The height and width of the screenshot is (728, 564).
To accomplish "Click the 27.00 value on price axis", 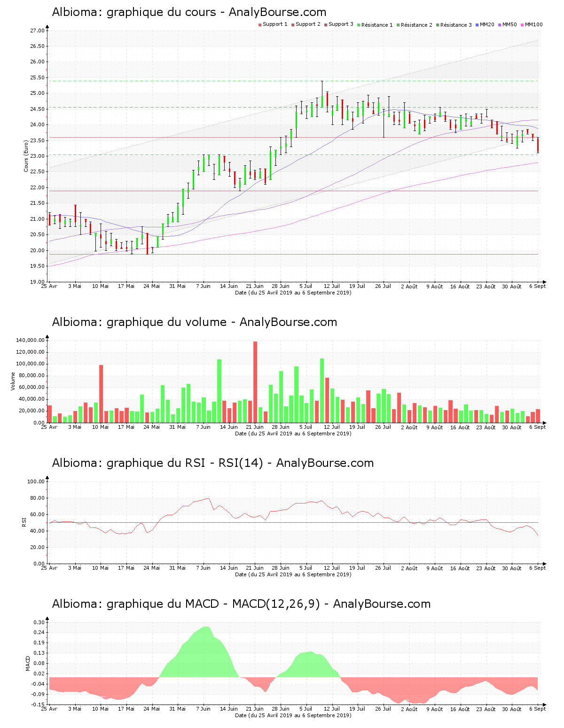I will tap(37, 31).
